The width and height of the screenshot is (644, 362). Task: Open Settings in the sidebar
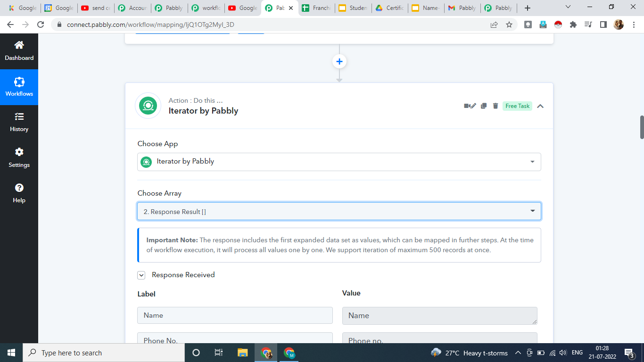click(19, 158)
